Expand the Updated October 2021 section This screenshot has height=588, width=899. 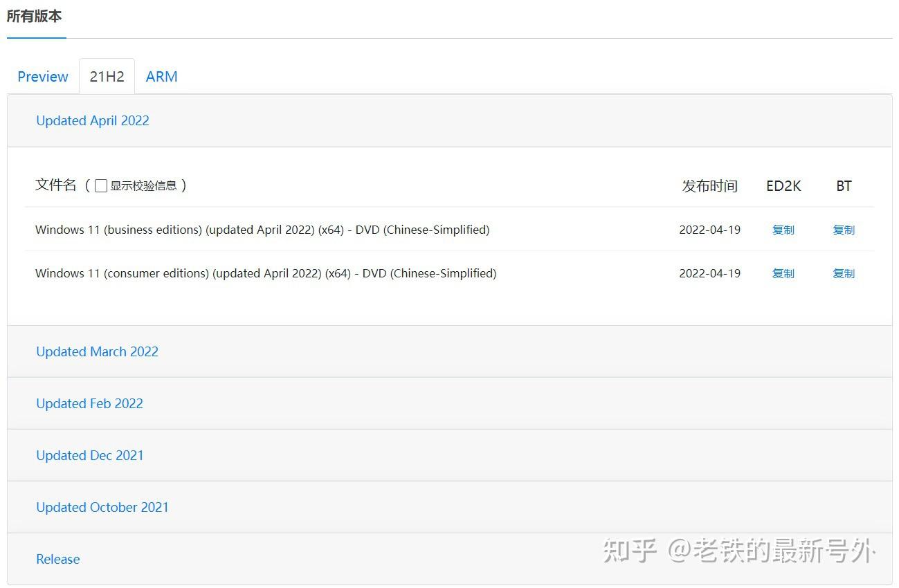102,507
